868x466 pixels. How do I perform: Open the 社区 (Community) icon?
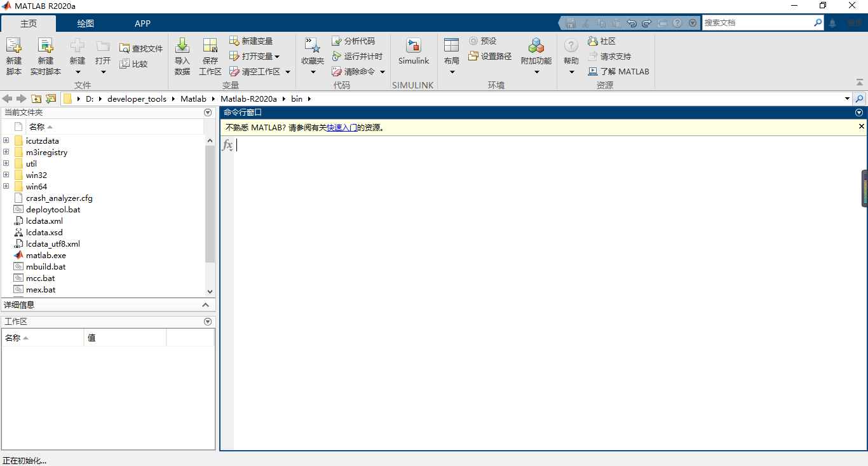click(x=593, y=41)
